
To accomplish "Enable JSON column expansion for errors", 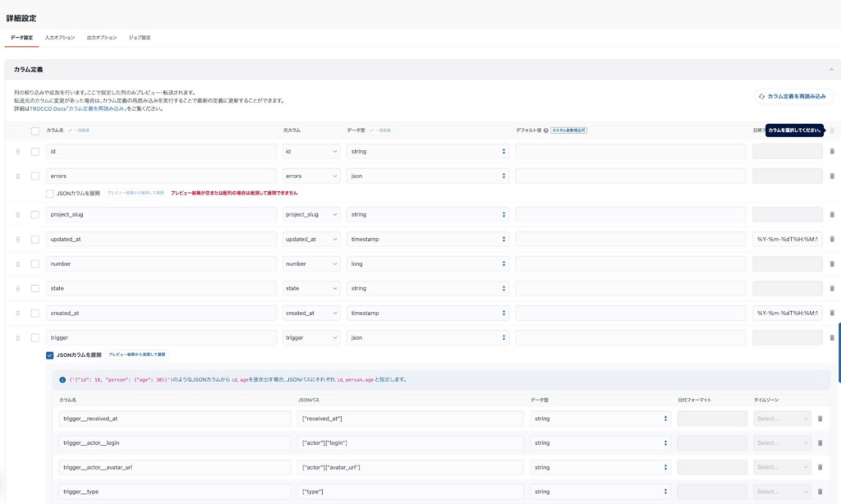I will click(51, 193).
